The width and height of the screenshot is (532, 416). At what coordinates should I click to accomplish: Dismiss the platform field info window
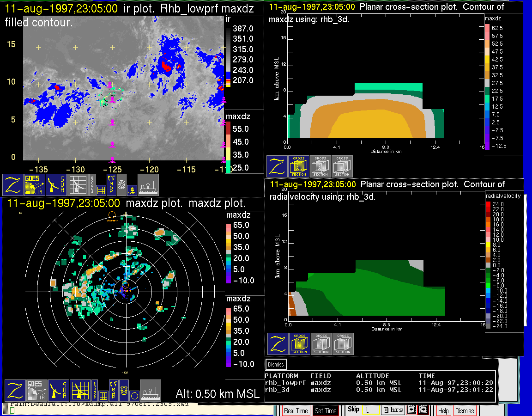[276, 364]
